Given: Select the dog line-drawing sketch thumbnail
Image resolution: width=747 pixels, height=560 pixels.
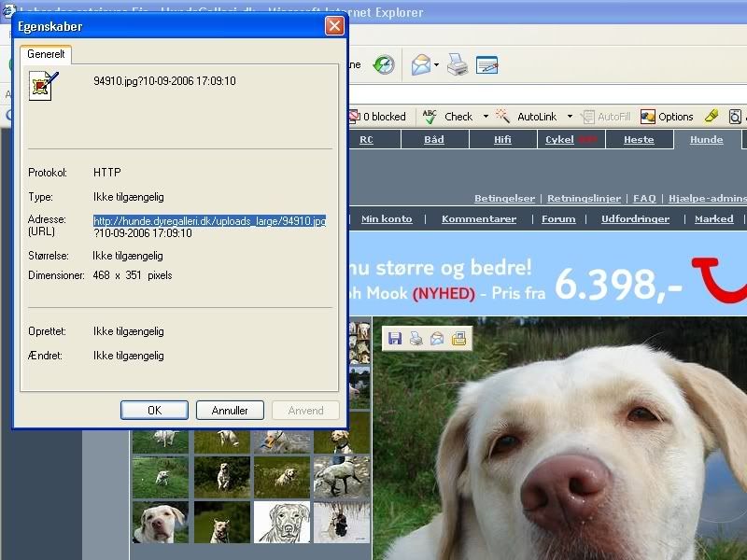Looking at the screenshot, I should (282, 522).
